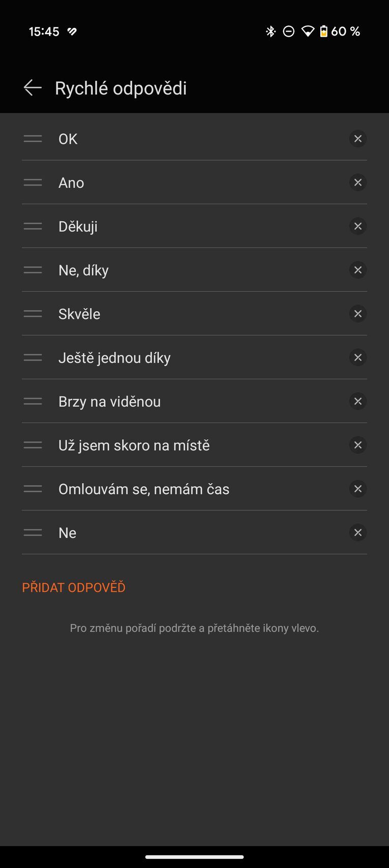Tap the reorder handle next to "Skvěle"
The width and height of the screenshot is (389, 868).
pyautogui.click(x=33, y=314)
